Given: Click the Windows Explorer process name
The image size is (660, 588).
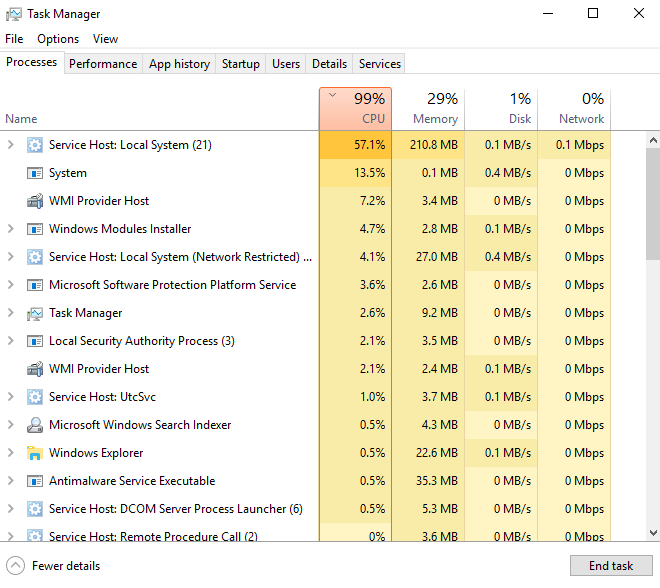Looking at the screenshot, I should (x=96, y=453).
